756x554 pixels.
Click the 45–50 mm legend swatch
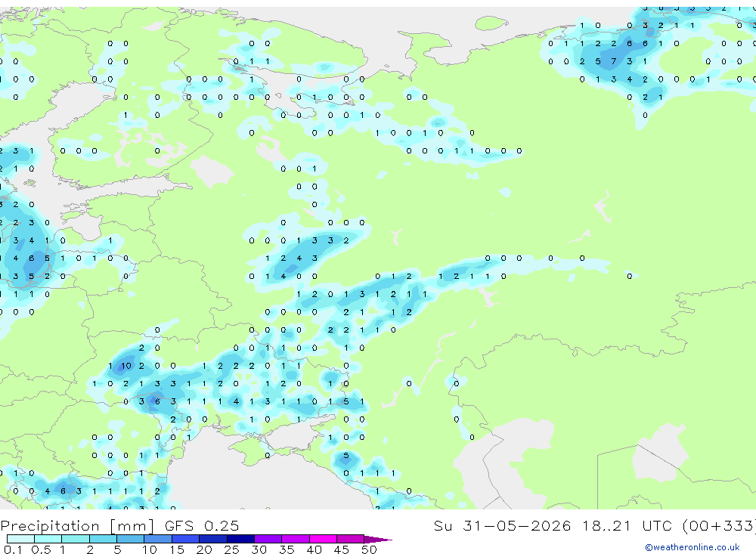tap(351, 539)
